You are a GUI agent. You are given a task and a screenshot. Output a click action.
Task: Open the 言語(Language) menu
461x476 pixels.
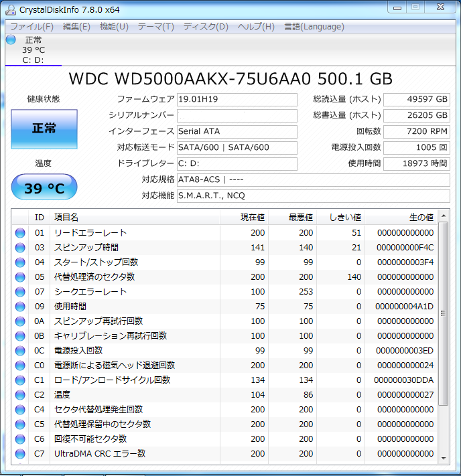(314, 27)
